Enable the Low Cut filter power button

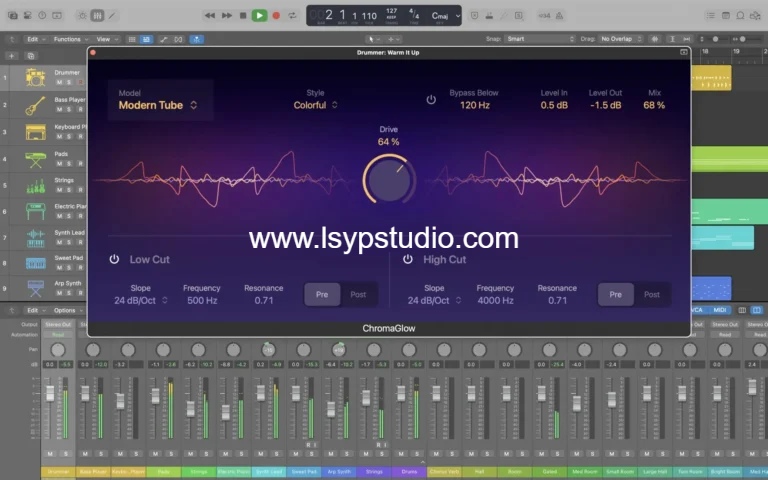[114, 259]
